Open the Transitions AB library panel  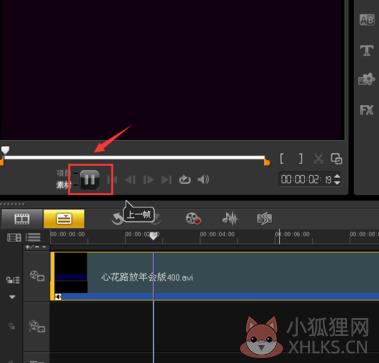click(367, 20)
